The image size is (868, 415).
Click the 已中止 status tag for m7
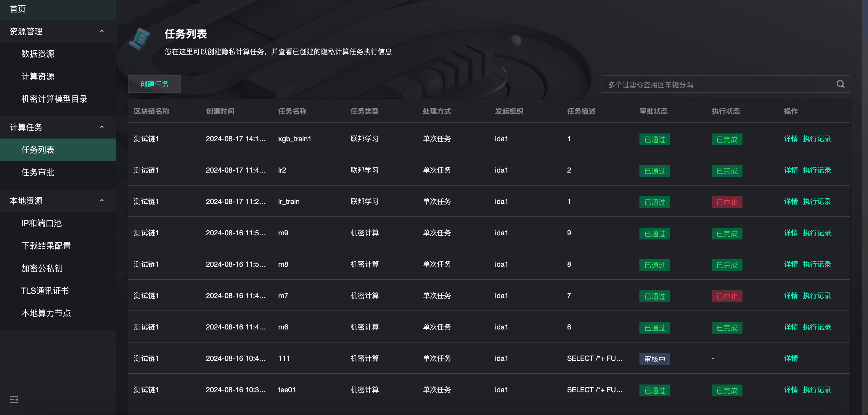point(726,296)
